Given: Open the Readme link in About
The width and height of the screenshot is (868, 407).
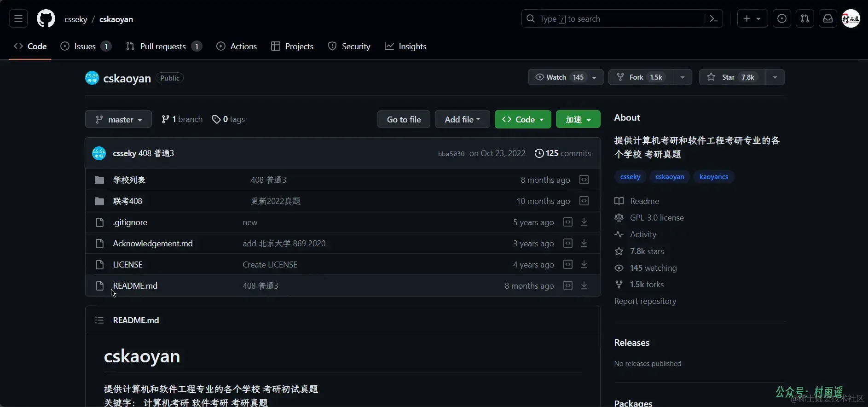Looking at the screenshot, I should 637,201.
